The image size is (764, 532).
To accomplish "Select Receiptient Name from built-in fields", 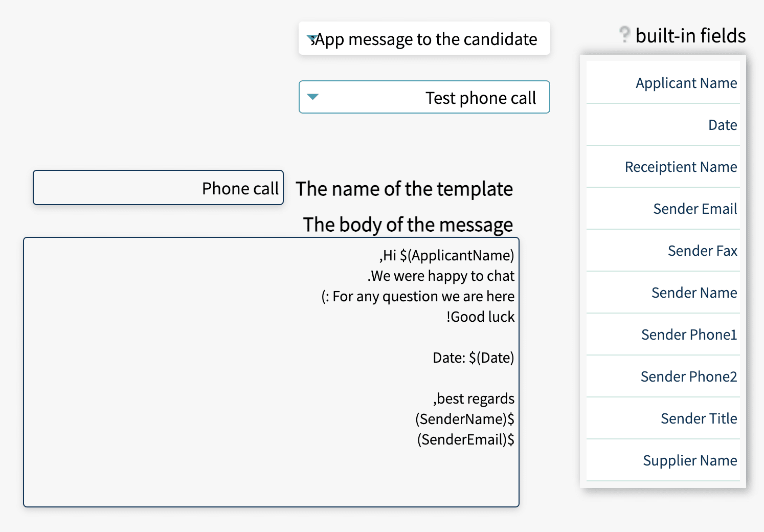I will (663, 167).
